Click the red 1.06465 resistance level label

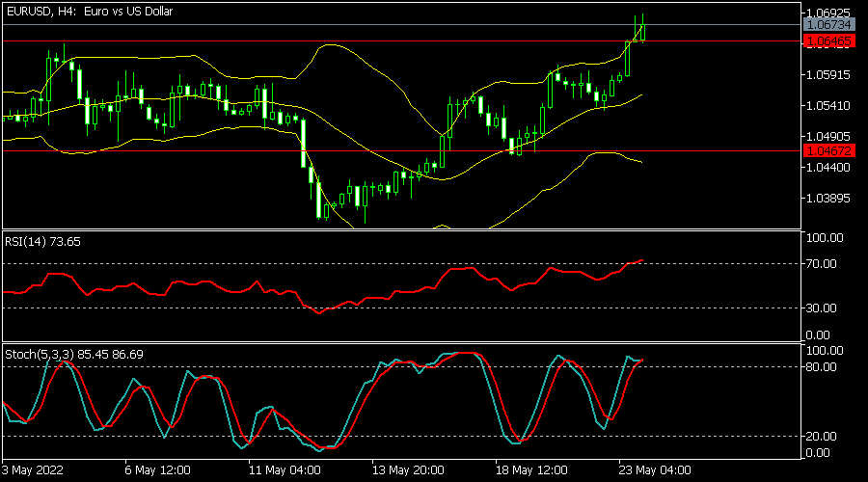[828, 40]
